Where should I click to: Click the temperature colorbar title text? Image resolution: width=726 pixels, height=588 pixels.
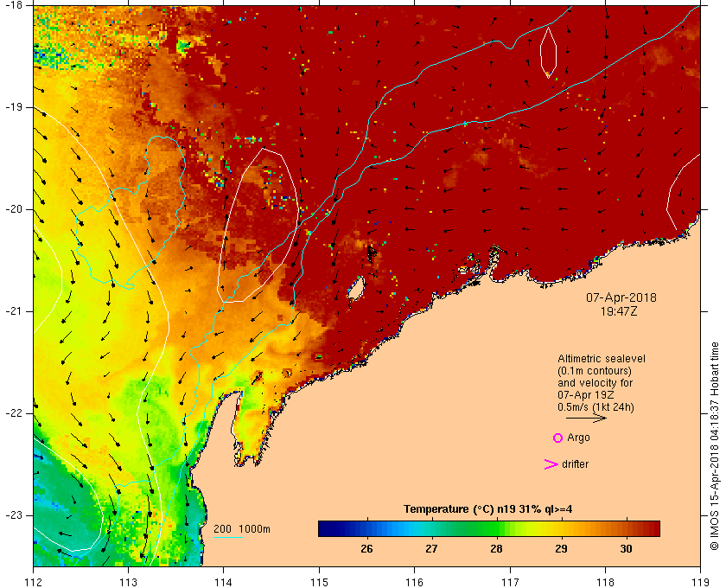(488, 509)
